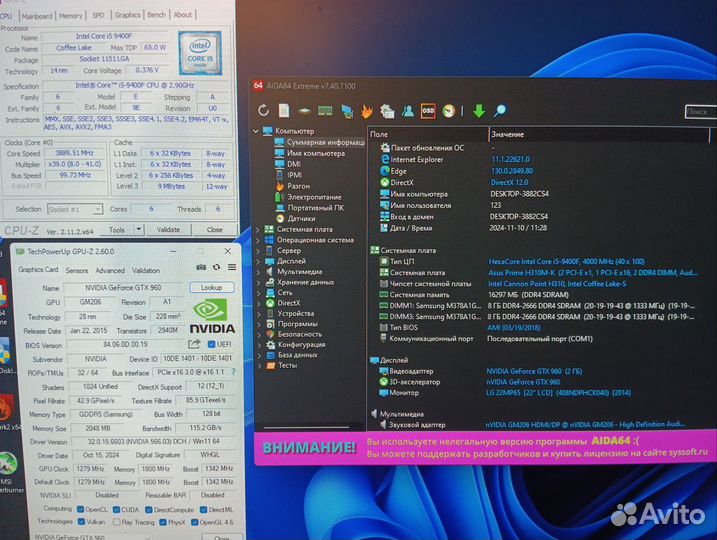This screenshot has width=717, height=540.
Task: Toggle the OpenGL 4.6 checkbox in GPU-Z
Action: tap(194, 522)
